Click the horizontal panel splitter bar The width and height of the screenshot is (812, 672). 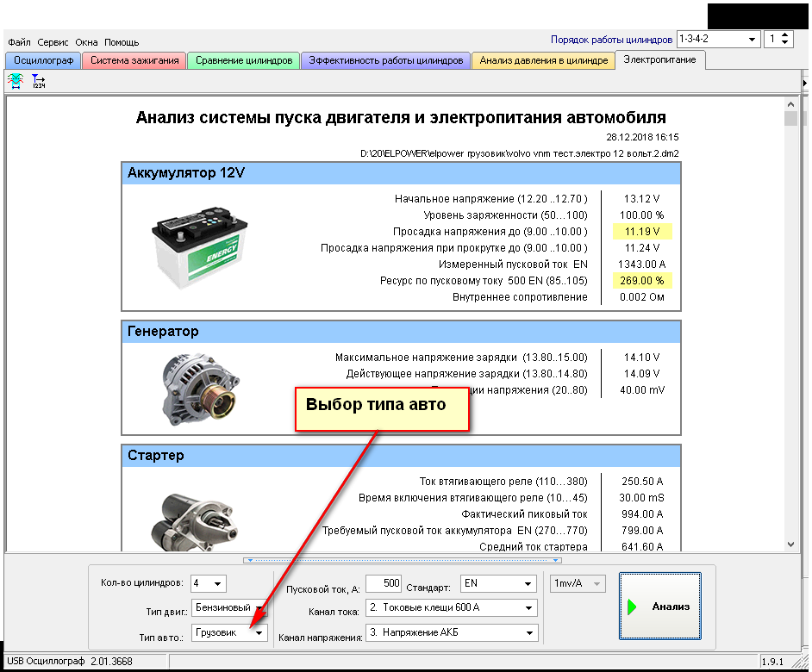point(403,560)
